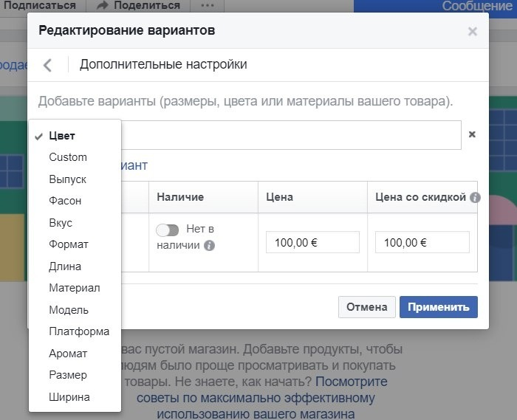The width and height of the screenshot is (517, 420).
Task: Click the Отмена button
Action: (365, 307)
